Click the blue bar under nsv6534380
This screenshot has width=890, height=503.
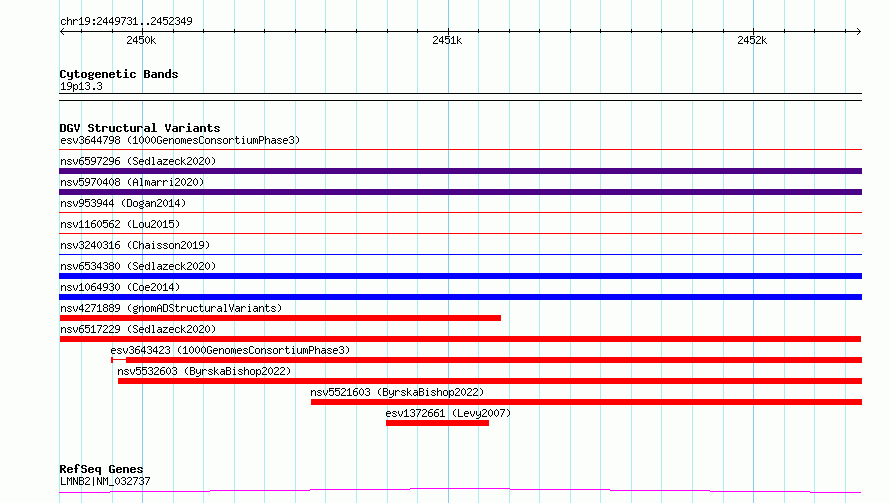pyautogui.click(x=460, y=276)
